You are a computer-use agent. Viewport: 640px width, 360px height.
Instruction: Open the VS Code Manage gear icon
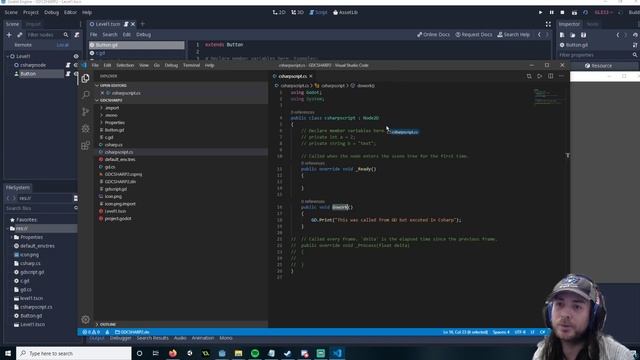85,319
